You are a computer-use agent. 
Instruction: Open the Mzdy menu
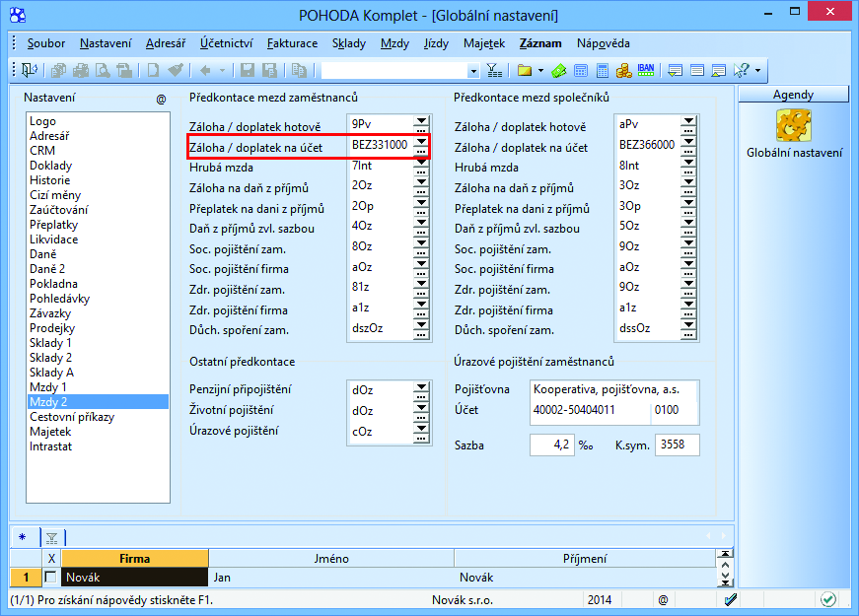point(394,43)
